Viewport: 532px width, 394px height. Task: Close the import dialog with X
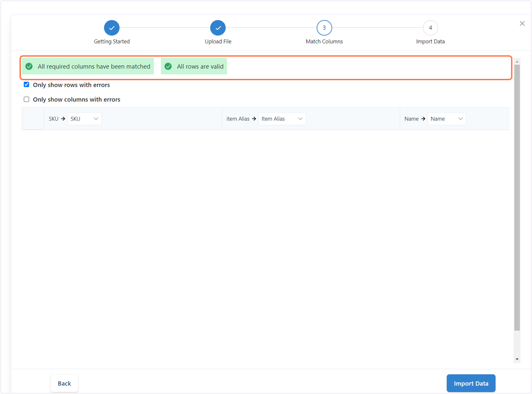(x=522, y=23)
